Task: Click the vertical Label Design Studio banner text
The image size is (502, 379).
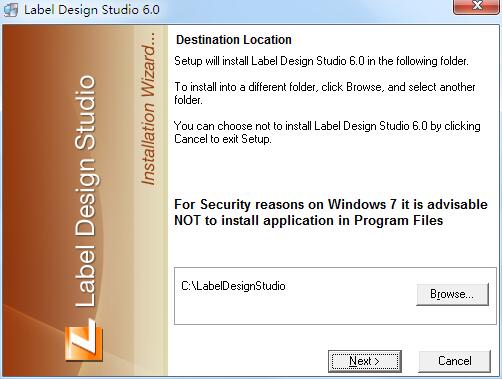Action: tap(85, 191)
